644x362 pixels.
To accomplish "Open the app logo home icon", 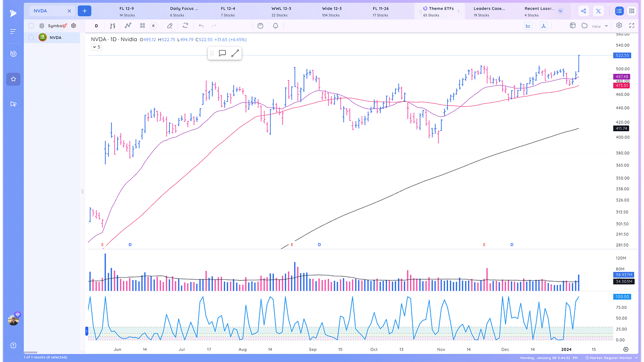I will 13,13.
